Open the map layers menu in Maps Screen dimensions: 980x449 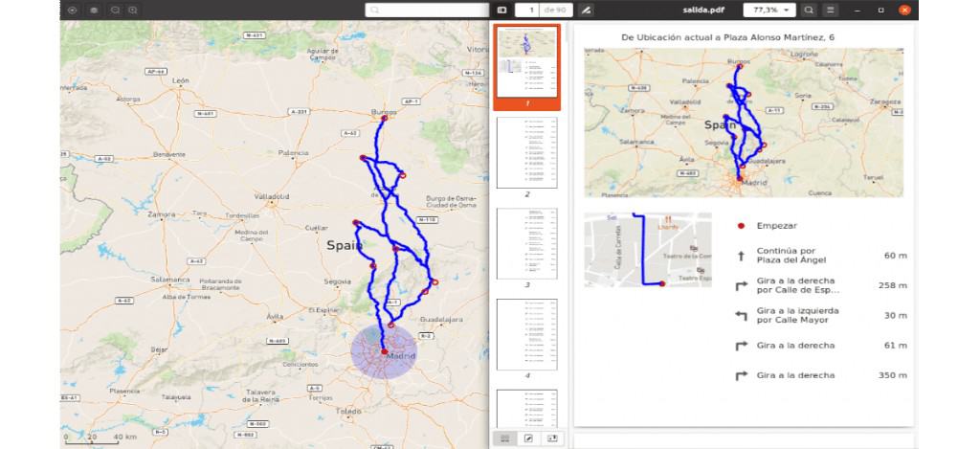(x=94, y=10)
